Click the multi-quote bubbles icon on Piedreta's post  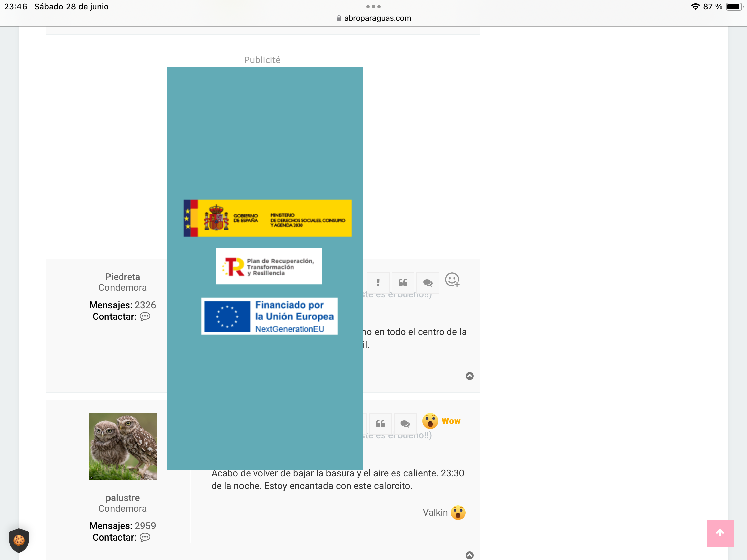[x=428, y=283]
